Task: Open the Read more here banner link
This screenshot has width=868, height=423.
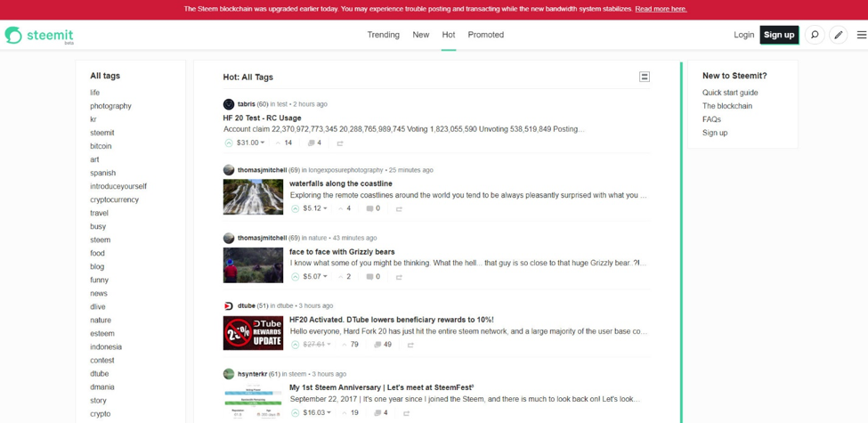Action: coord(661,9)
